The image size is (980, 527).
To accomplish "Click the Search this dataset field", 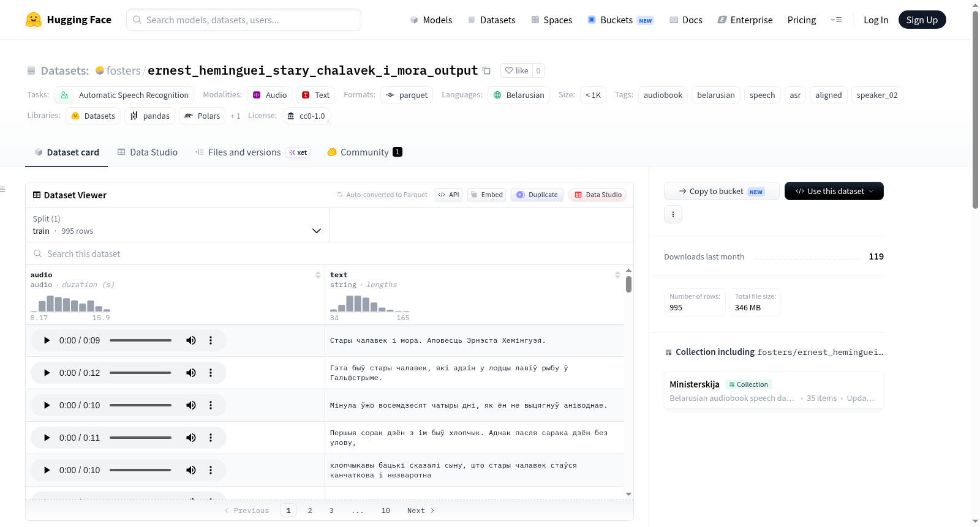I will click(x=330, y=253).
